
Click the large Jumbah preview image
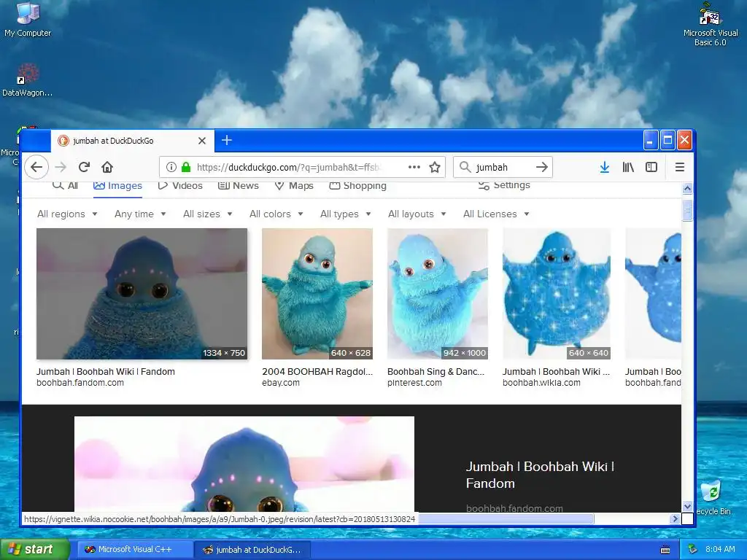click(244, 464)
